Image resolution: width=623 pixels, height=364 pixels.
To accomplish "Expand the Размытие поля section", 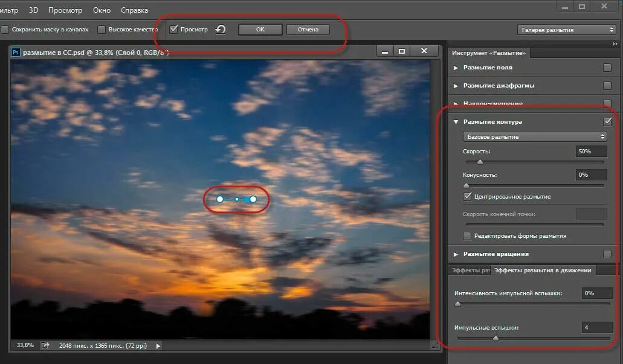I will point(456,68).
